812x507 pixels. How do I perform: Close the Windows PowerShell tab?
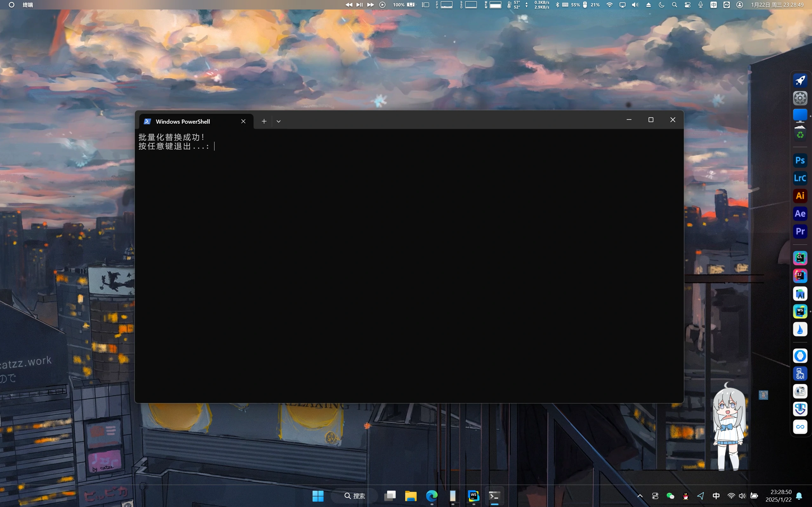point(243,121)
